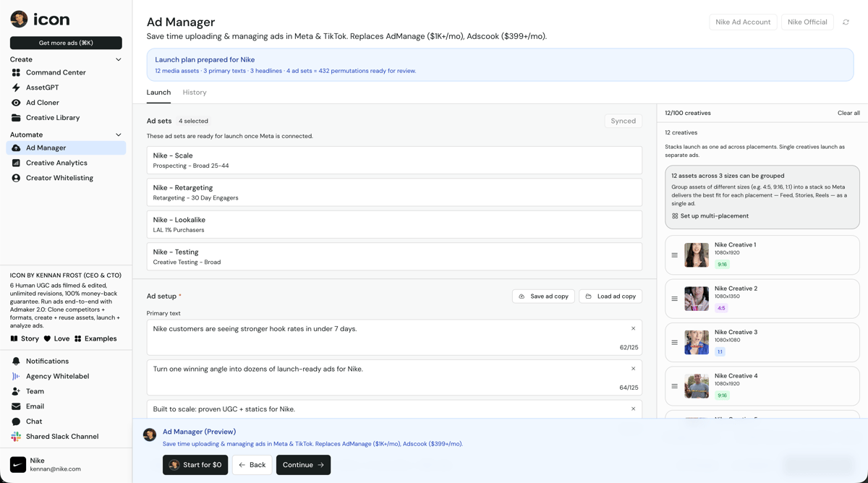This screenshot has width=868, height=483.
Task: Switch to the History tab
Action: (194, 93)
